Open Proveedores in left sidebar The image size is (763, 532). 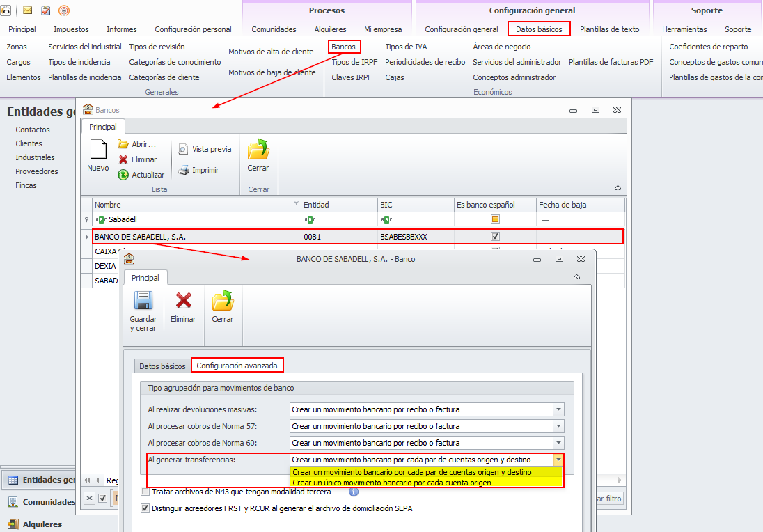tap(36, 171)
